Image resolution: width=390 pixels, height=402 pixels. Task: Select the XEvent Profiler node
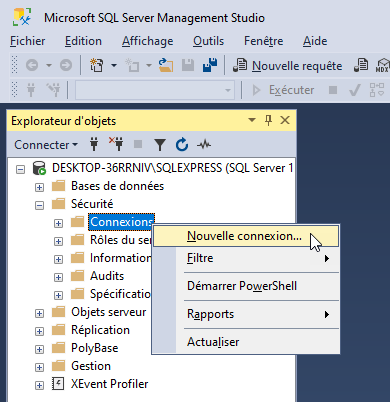(109, 384)
